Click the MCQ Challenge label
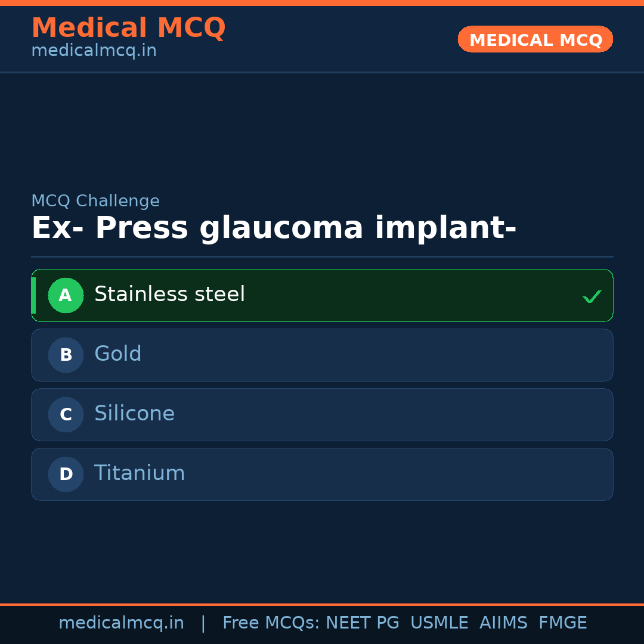Viewport: 644px width, 644px height. click(x=95, y=201)
